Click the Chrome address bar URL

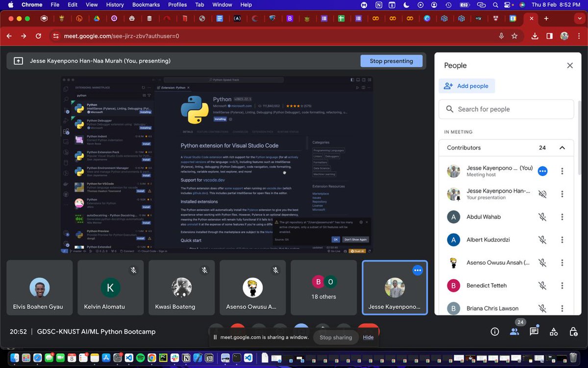[x=122, y=36]
